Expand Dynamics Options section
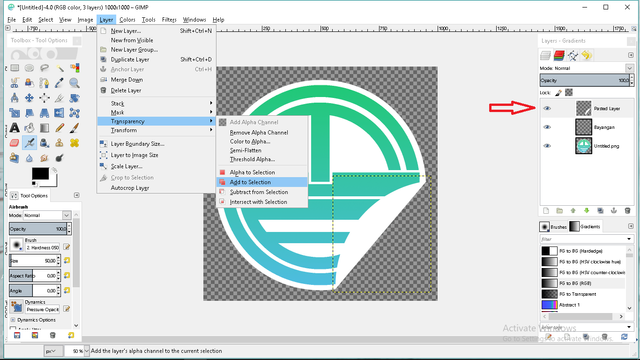The image size is (640, 360). click(13, 320)
